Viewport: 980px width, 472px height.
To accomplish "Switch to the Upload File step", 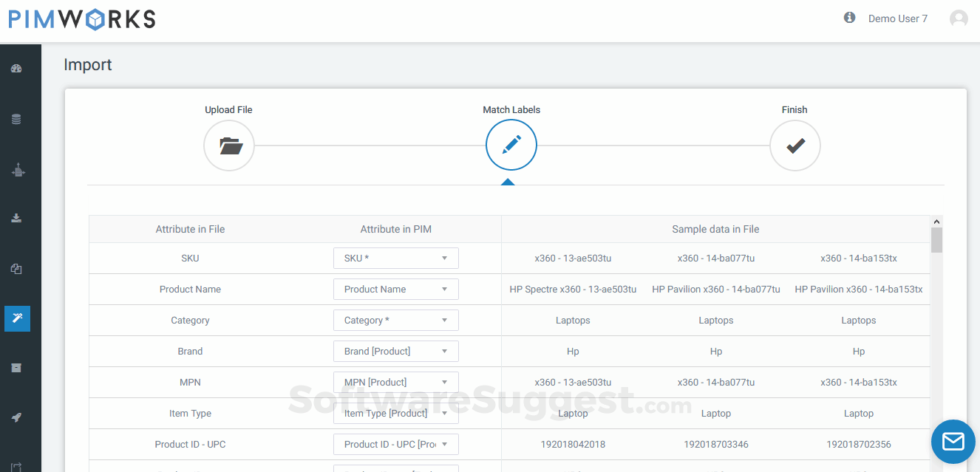I will [228, 146].
